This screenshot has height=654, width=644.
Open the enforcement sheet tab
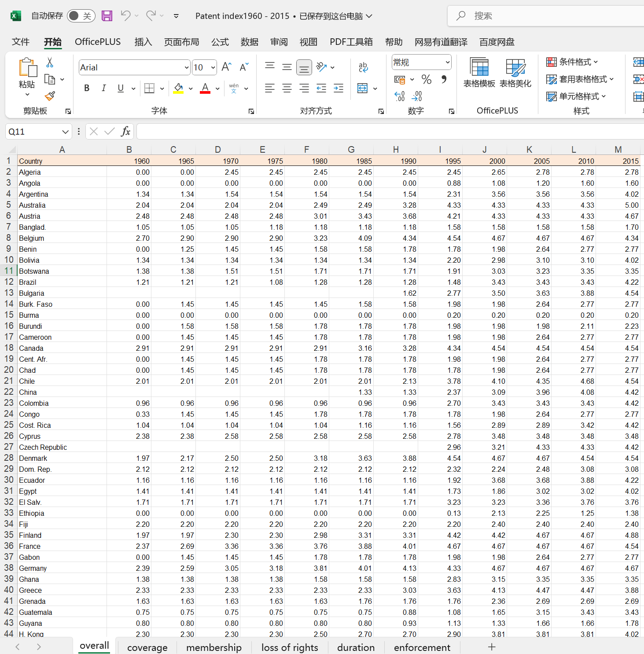tap(422, 647)
